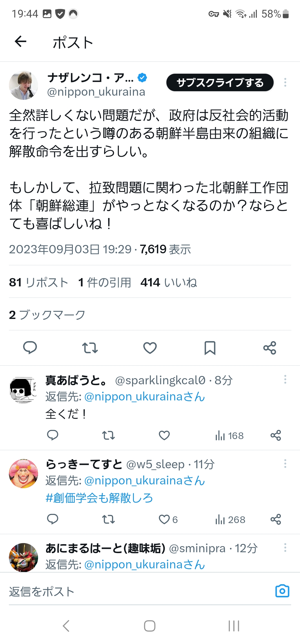Viewport: 300px width, 644px height.
Task: Reply to the main post via the bubble icon
Action: coord(30,348)
